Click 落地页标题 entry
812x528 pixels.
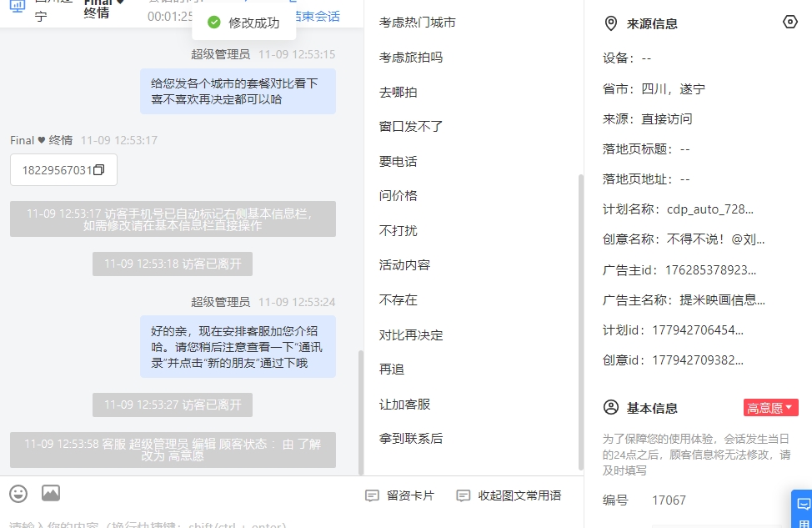[x=646, y=149]
